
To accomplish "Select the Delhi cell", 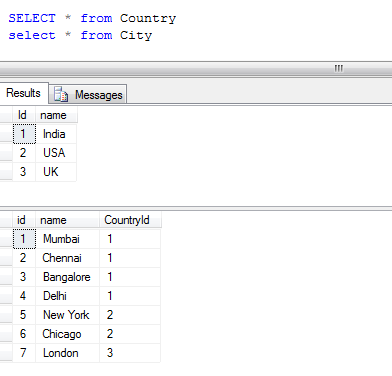I will coord(67,296).
